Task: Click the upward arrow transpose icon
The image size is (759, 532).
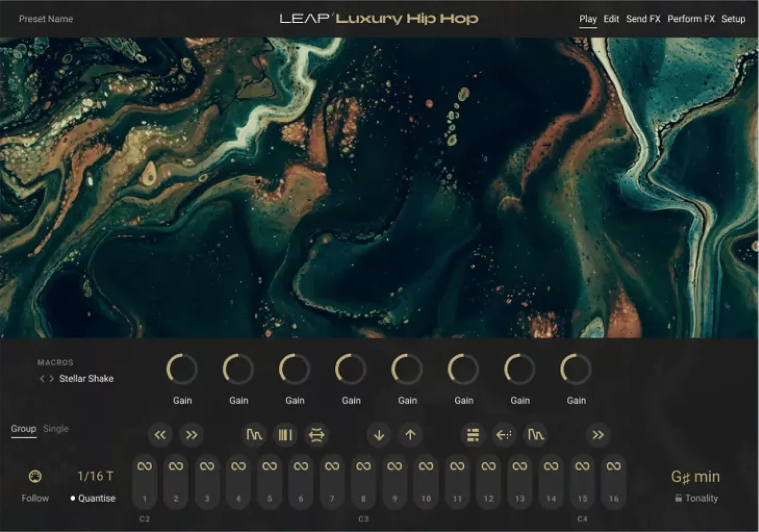Action: 410,435
